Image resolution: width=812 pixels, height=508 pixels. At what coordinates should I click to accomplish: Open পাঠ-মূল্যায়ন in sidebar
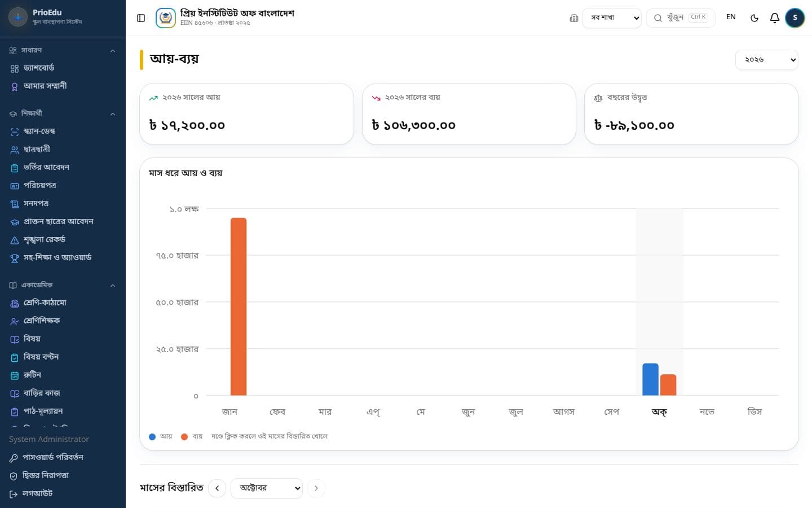(x=63, y=411)
